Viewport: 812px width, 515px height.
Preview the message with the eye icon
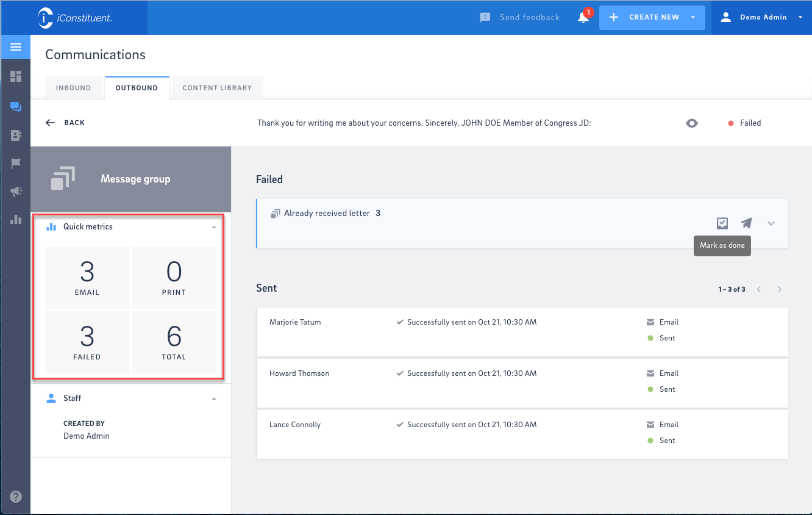coord(691,123)
